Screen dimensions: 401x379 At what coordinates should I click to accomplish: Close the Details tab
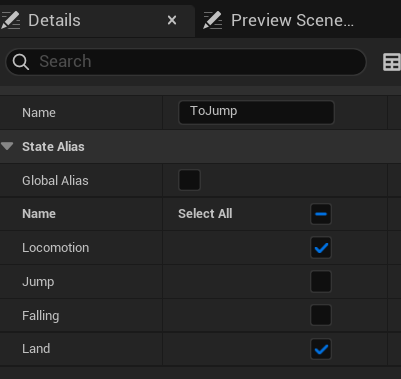[172, 21]
